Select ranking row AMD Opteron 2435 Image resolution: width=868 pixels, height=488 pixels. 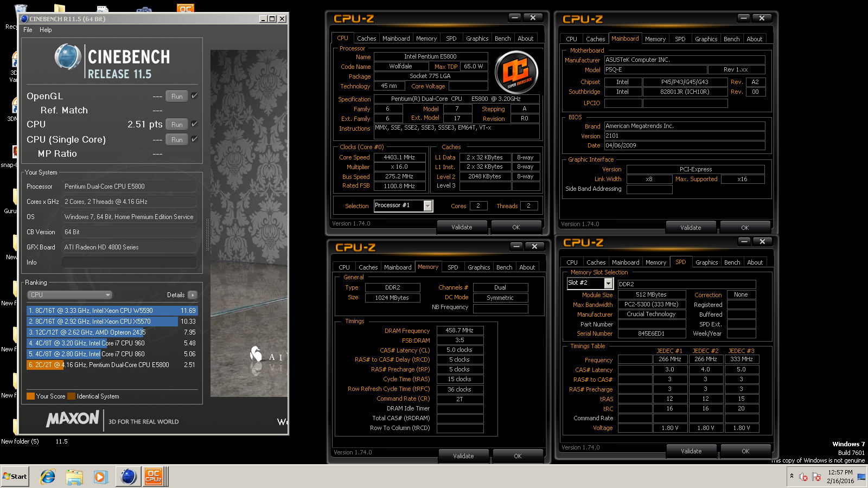pos(112,332)
